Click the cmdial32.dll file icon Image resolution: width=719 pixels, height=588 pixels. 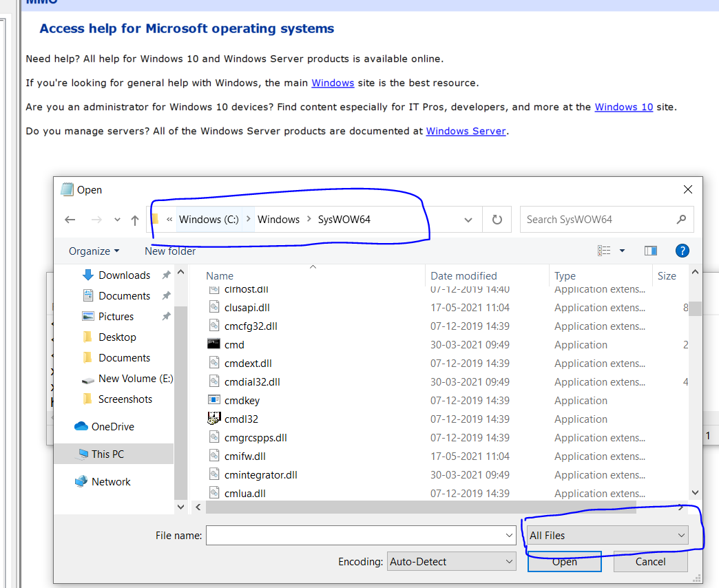tap(214, 381)
